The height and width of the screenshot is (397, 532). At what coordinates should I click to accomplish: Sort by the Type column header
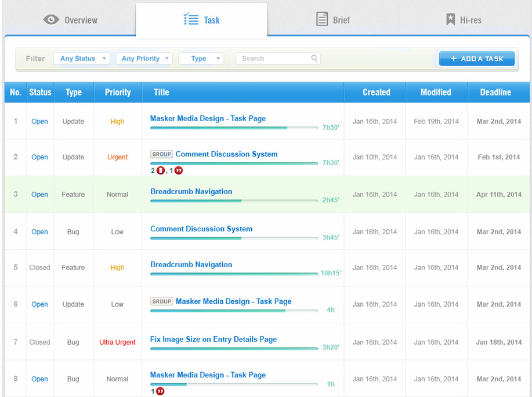[x=74, y=92]
